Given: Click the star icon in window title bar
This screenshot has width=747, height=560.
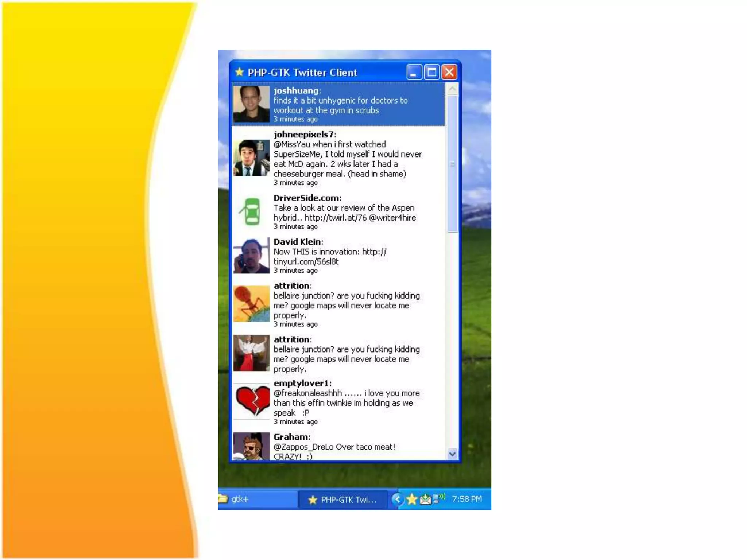Looking at the screenshot, I should 239,72.
